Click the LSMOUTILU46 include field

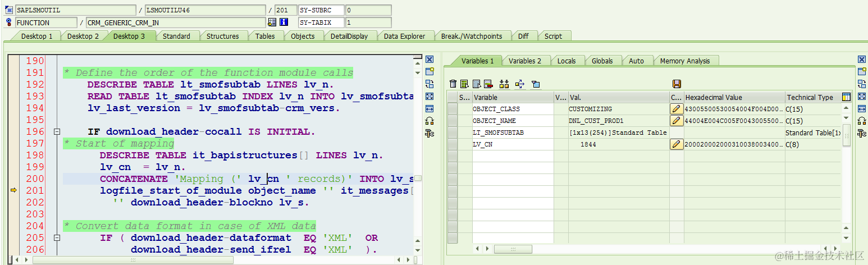[x=205, y=10]
